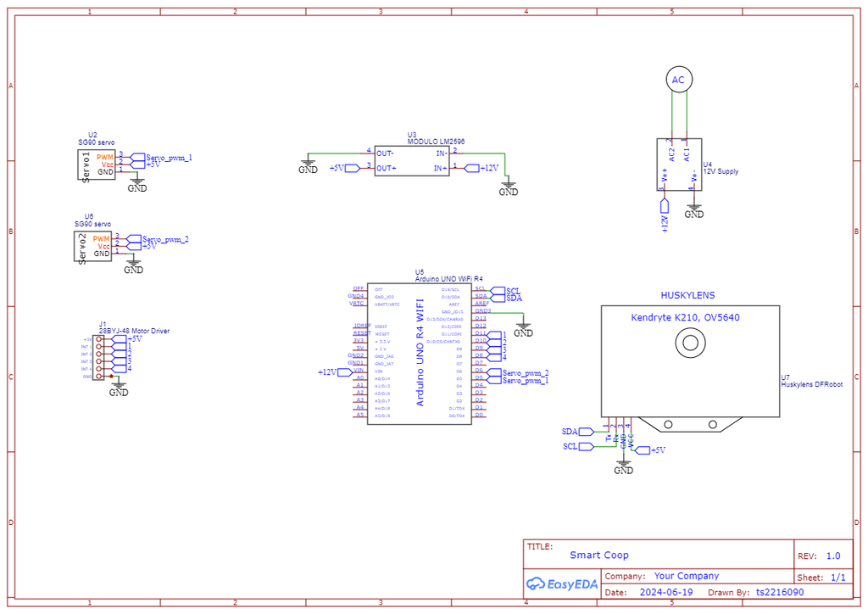Click GND symbol under Servo1
The image size is (868, 614).
point(136,185)
